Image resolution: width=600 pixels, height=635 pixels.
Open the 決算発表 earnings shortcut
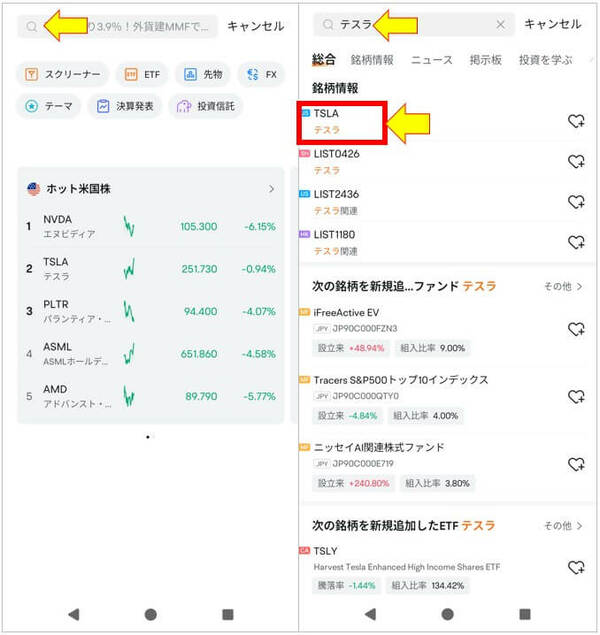125,107
